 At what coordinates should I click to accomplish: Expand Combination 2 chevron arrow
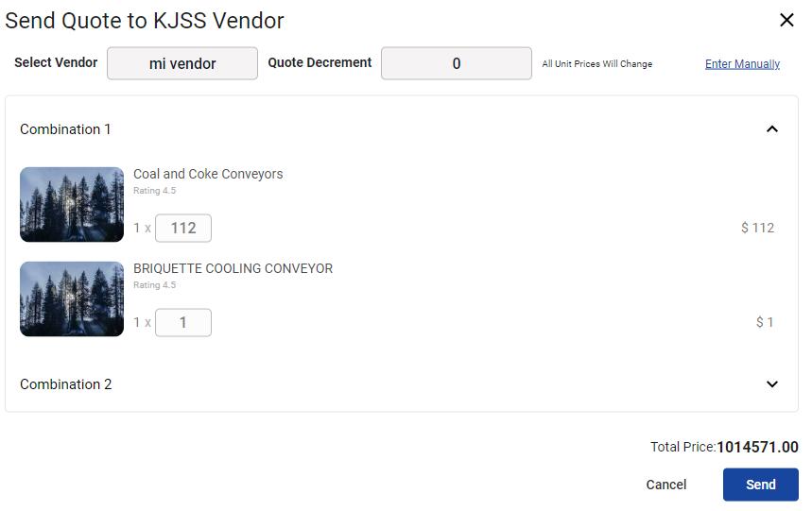(772, 384)
